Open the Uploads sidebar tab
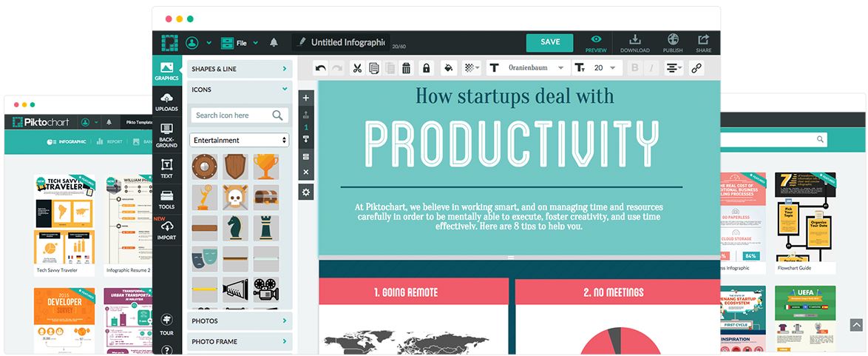868x356 pixels. pyautogui.click(x=166, y=102)
